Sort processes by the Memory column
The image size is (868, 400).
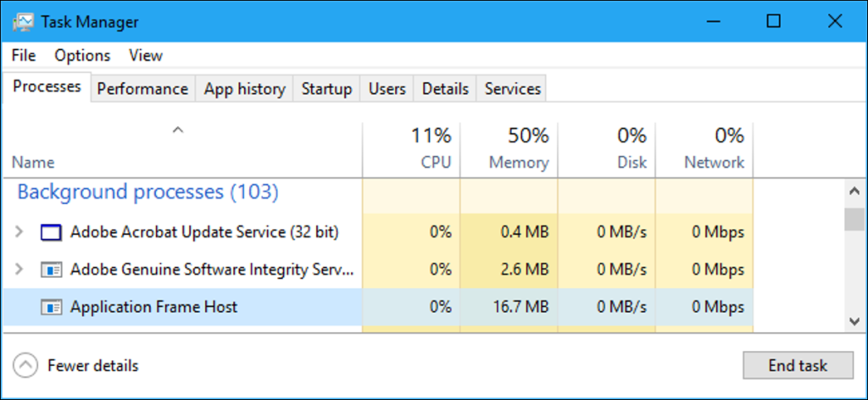pos(518,148)
